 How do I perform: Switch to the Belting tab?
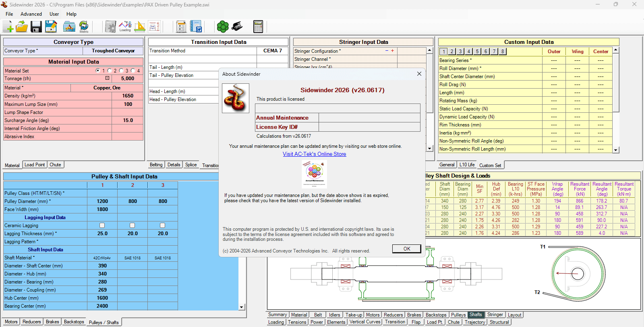coord(156,165)
